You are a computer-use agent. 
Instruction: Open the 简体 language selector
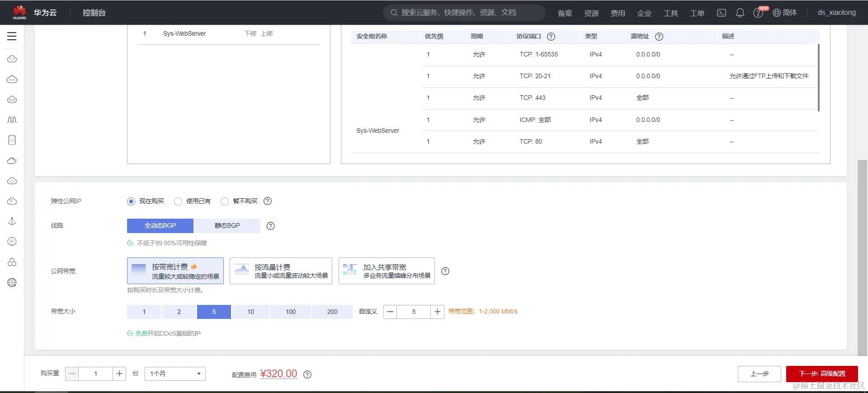(785, 13)
